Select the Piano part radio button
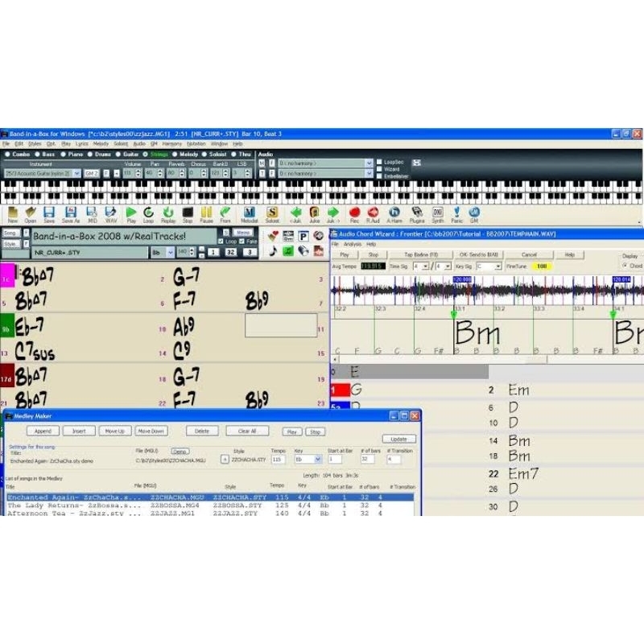 [x=64, y=155]
